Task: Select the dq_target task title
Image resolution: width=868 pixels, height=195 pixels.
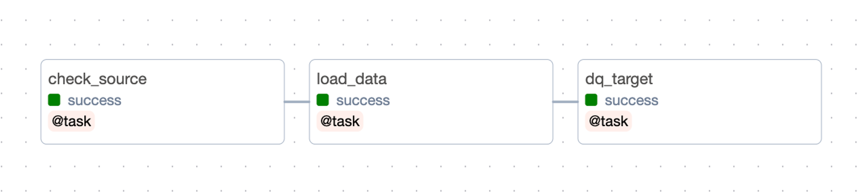Action: 619,79
